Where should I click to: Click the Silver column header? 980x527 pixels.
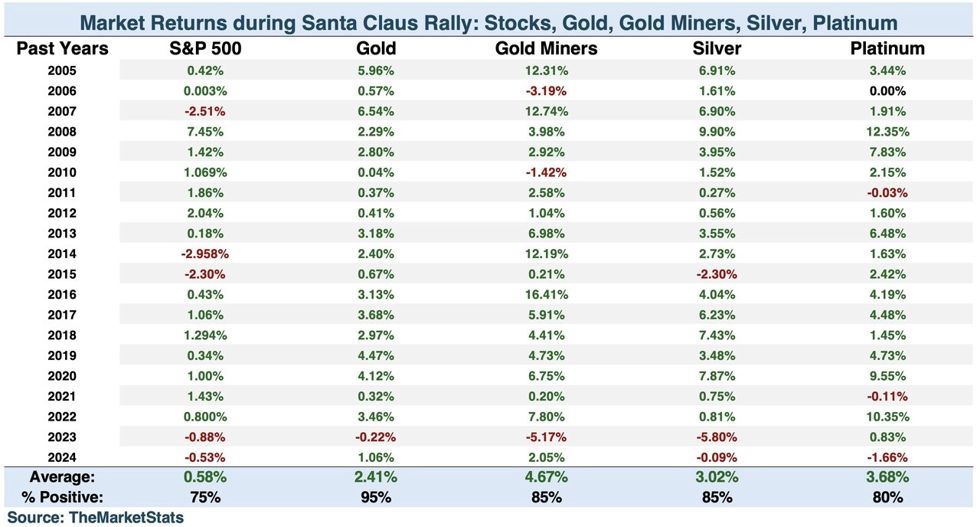pyautogui.click(x=716, y=49)
